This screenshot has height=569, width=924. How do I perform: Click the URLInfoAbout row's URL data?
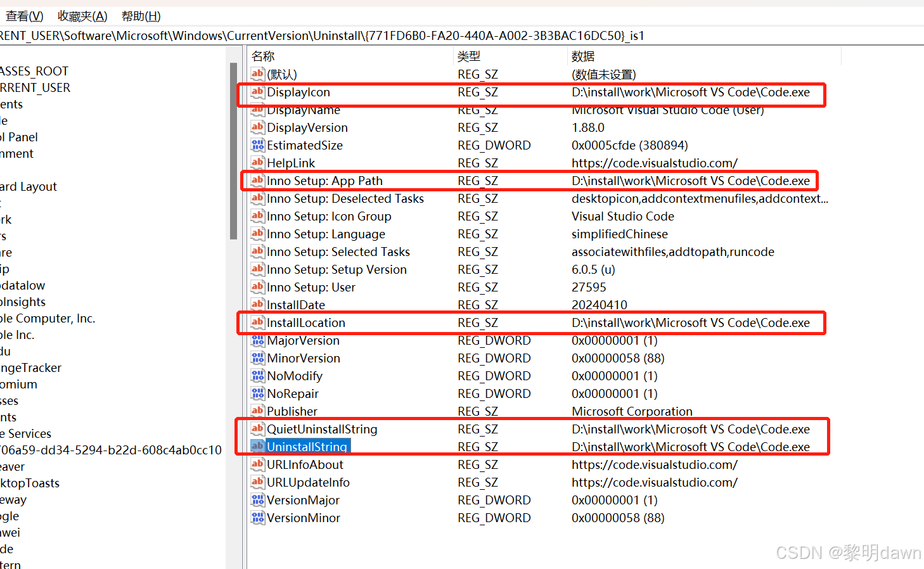coord(655,464)
